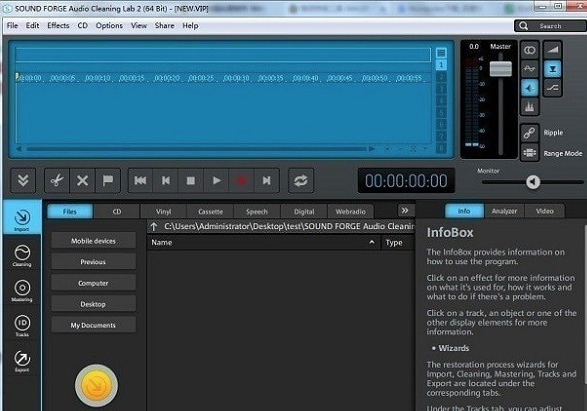Screen dimensions: 587x411
Task: Switch to the Speech tab
Action: tap(257, 211)
